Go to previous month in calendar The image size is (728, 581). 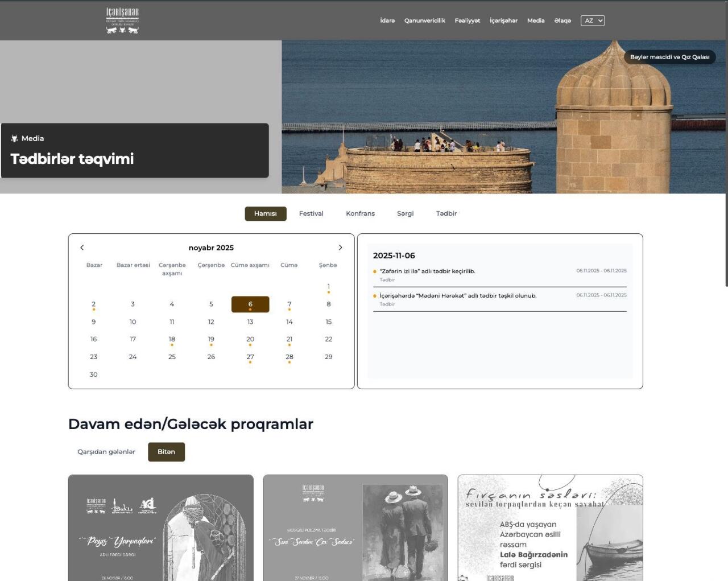82,248
